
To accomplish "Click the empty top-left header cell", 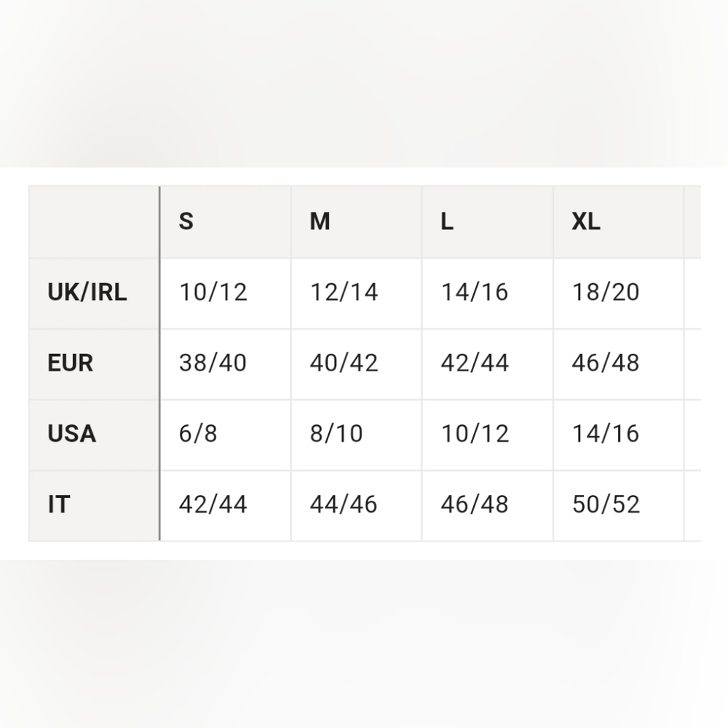I will click(x=94, y=222).
